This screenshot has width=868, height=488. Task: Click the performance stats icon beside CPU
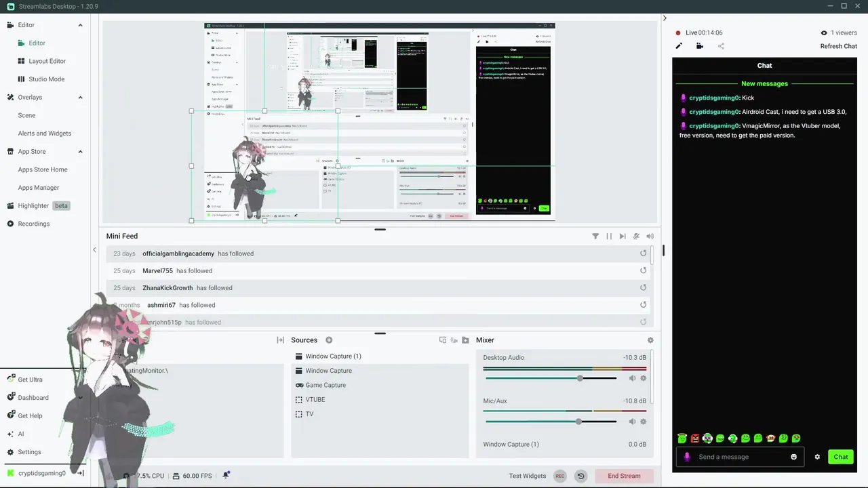[127, 476]
